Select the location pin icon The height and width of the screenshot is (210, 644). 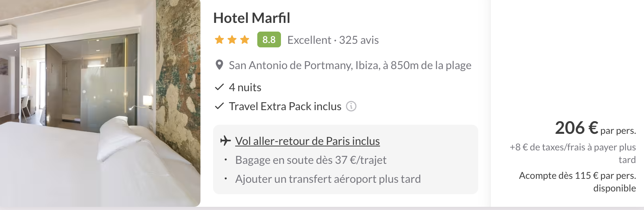pyautogui.click(x=219, y=65)
